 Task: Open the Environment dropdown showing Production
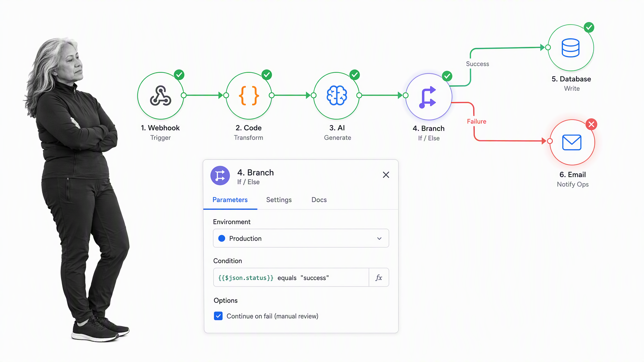pos(301,238)
